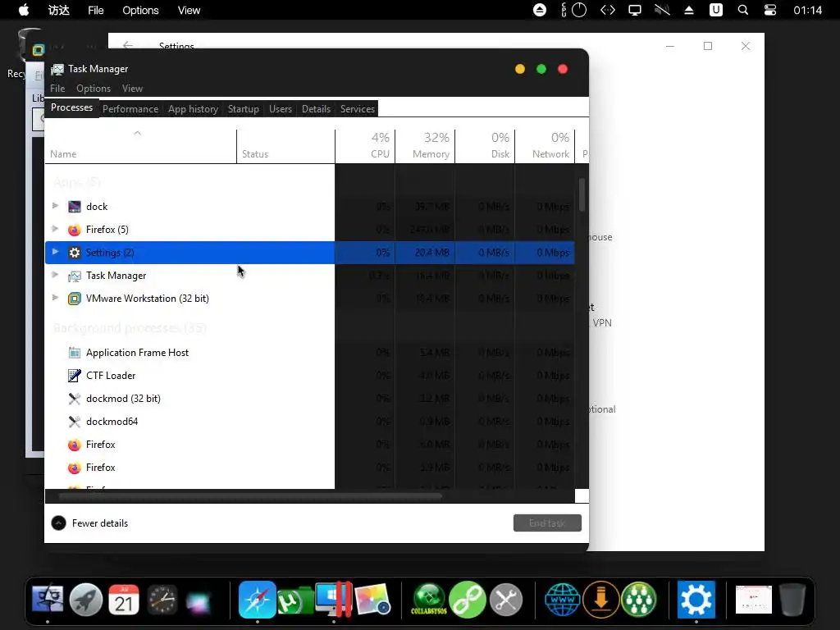Viewport: 840px width, 630px height.
Task: Switch to the Services tab
Action: click(x=358, y=109)
